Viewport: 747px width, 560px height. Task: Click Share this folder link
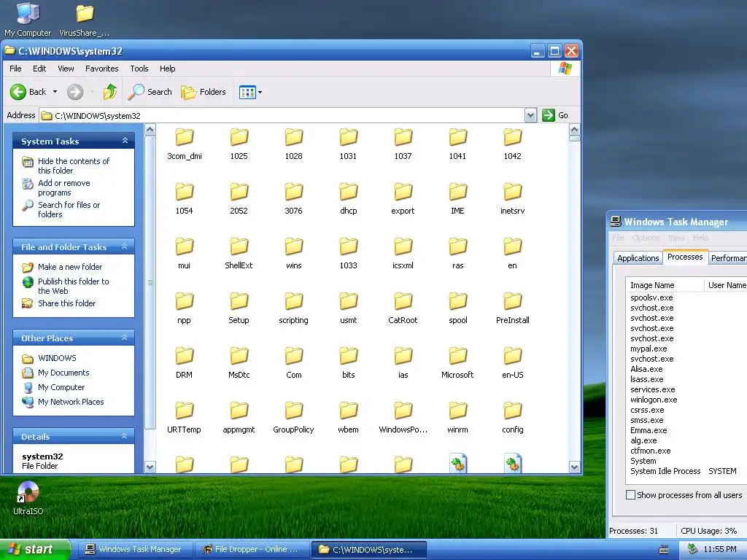pos(66,303)
